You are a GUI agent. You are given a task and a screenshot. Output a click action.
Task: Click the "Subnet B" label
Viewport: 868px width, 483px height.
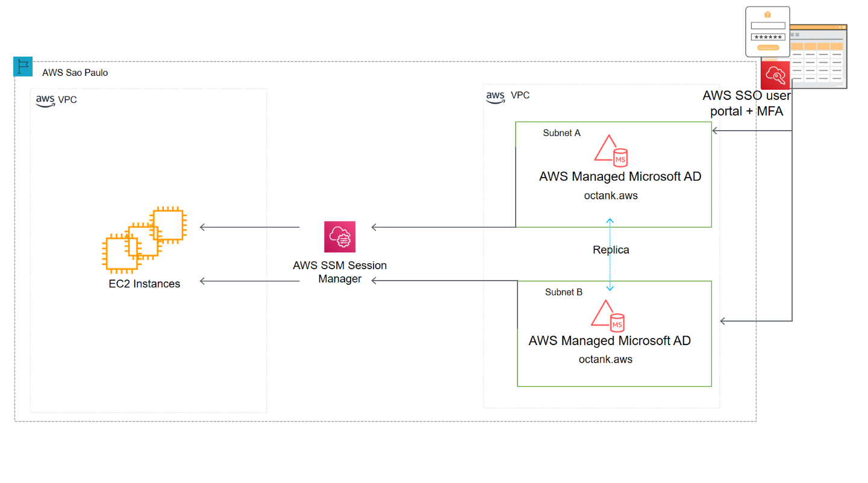[x=564, y=292]
